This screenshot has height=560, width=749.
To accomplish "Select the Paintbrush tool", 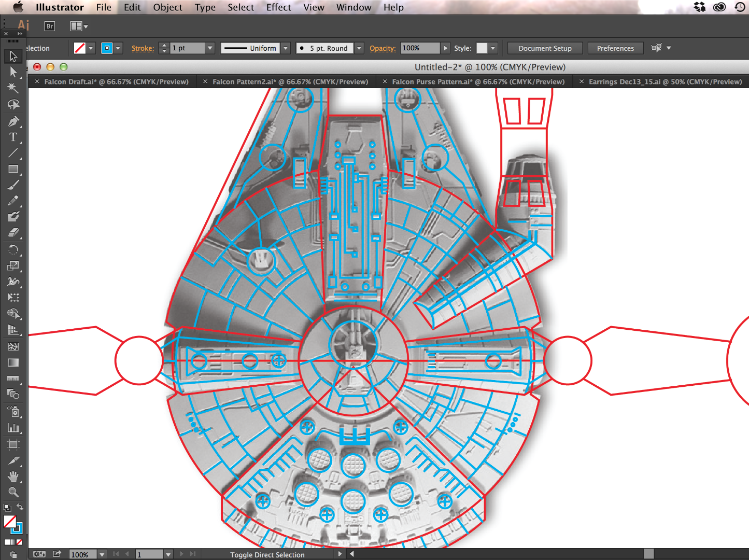I will pyautogui.click(x=13, y=184).
